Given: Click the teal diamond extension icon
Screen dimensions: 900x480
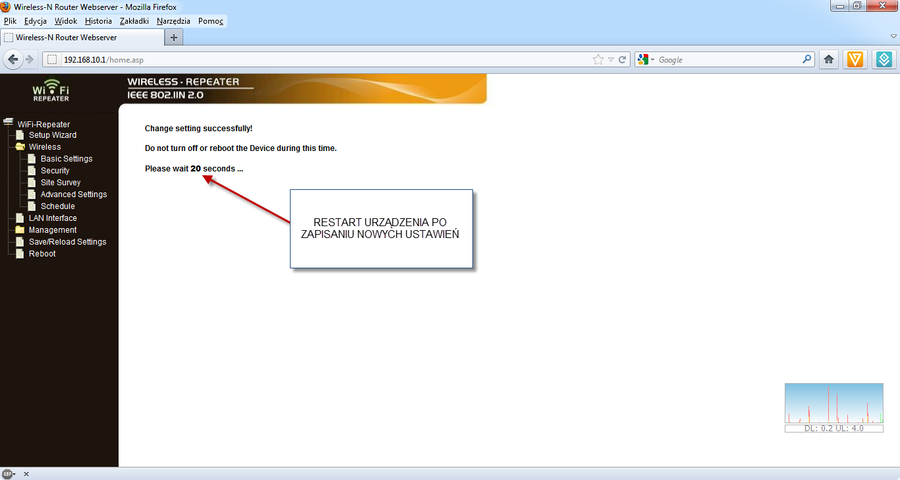Looking at the screenshot, I should tap(884, 60).
